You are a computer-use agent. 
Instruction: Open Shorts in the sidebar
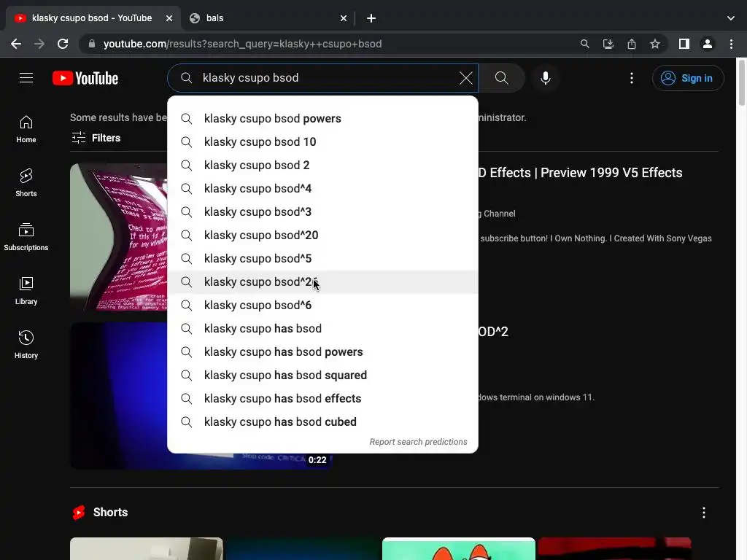(26, 183)
